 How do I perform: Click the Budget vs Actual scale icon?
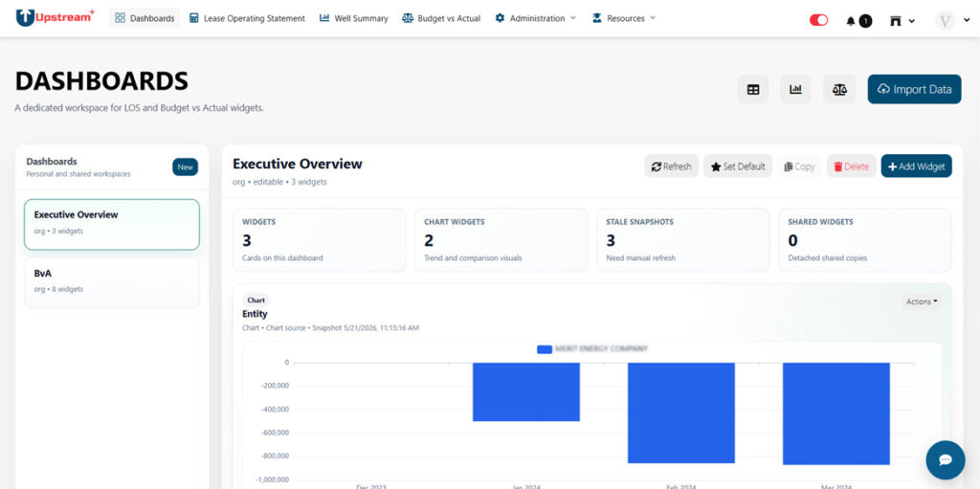[408, 18]
